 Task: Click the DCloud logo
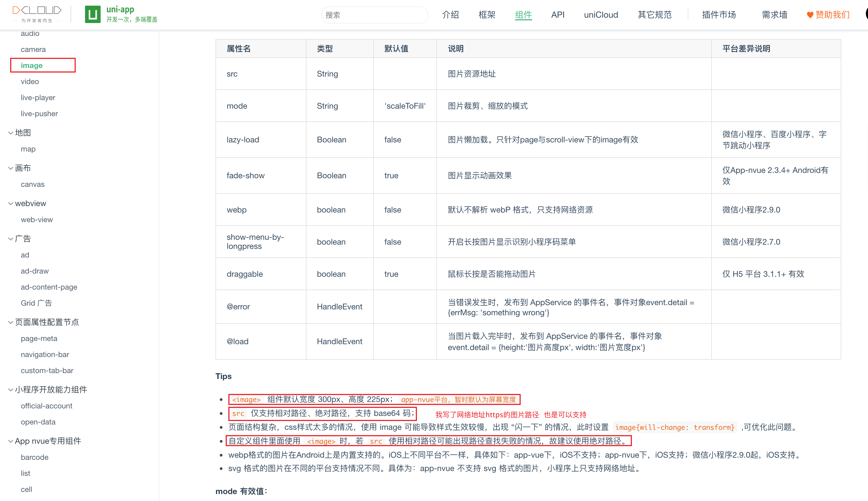pos(37,14)
